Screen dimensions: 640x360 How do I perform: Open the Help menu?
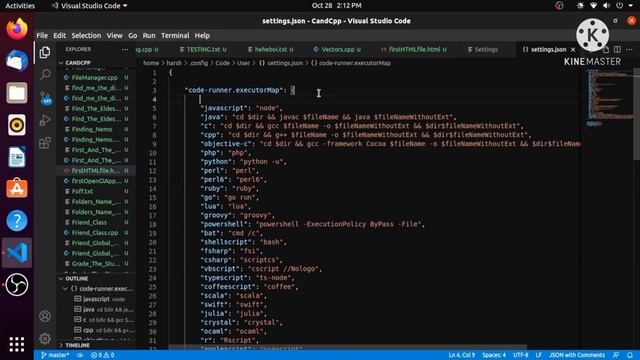pos(202,36)
